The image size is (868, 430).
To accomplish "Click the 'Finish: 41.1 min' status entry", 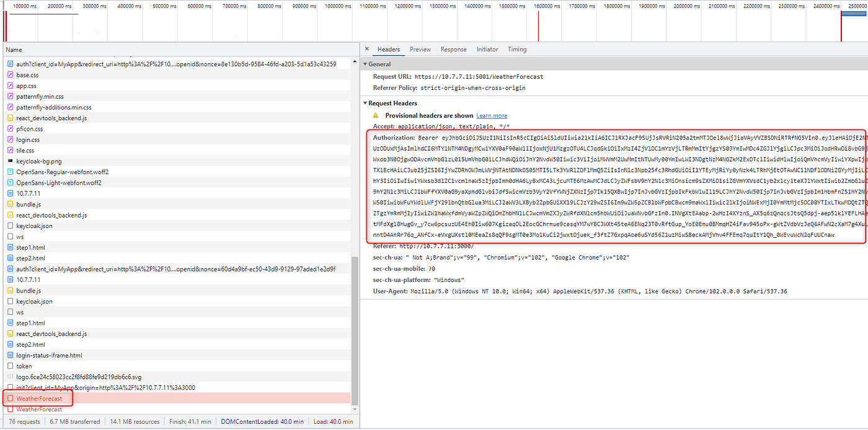I will [x=190, y=421].
